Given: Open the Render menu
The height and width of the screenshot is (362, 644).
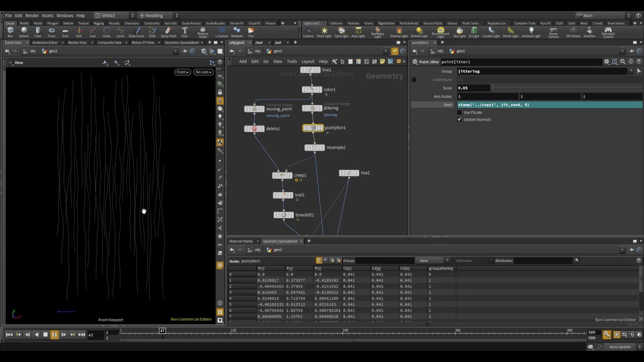Looking at the screenshot, I should tap(32, 16).
